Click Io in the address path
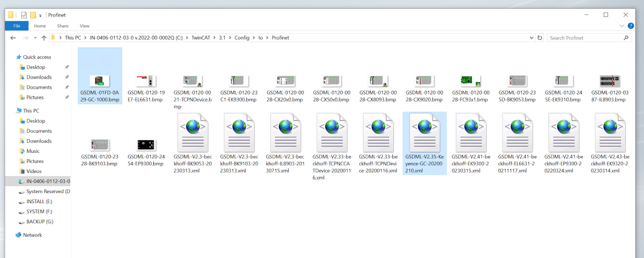644x258 pixels. (x=260, y=38)
